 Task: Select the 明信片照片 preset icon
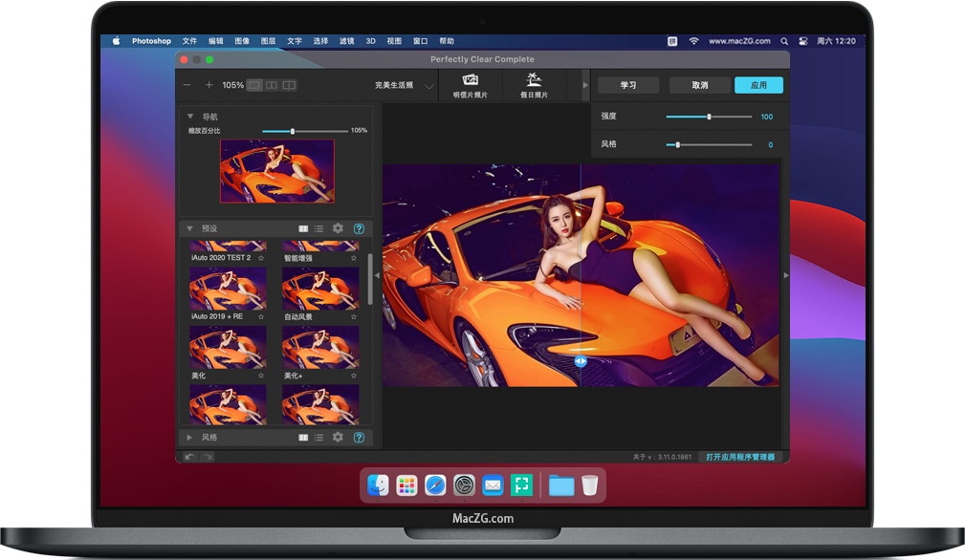click(470, 84)
